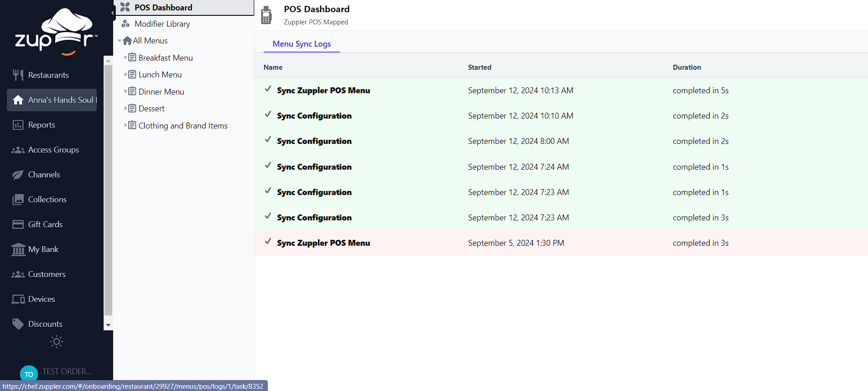Open the Modifier Library item
Screen dimensions: 868x391
(x=162, y=24)
